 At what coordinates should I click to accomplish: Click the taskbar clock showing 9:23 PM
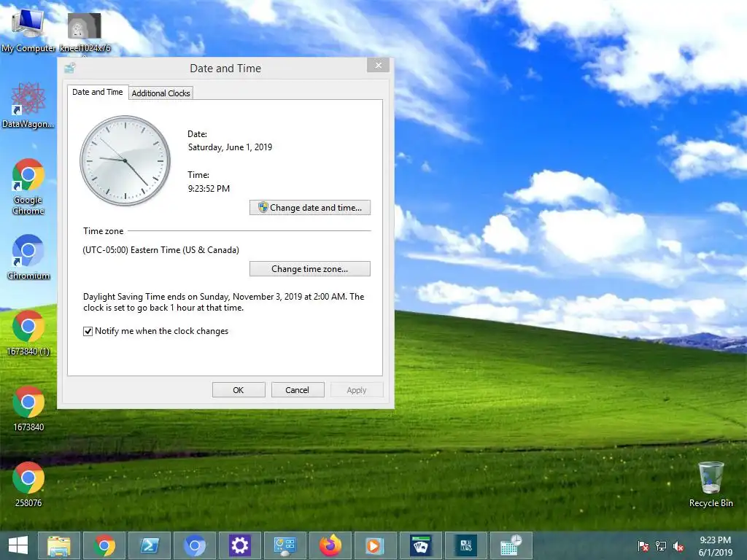[715, 545]
